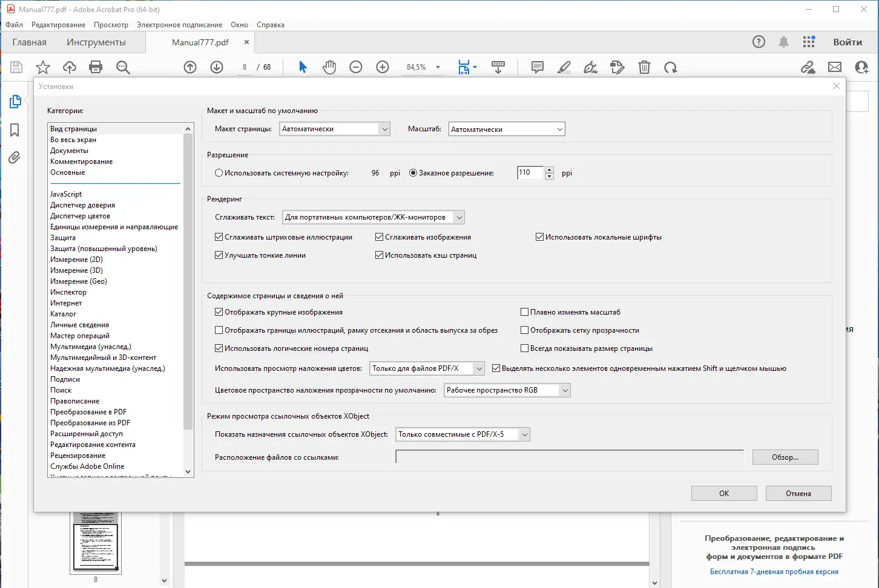Select 'Комментирование' in categories list
This screenshot has height=588, width=879.
(x=82, y=162)
